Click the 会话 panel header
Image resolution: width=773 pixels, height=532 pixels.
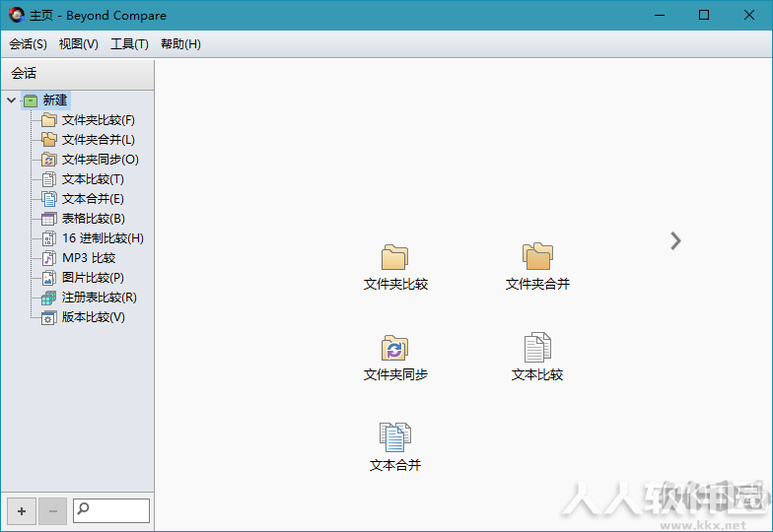[77, 74]
